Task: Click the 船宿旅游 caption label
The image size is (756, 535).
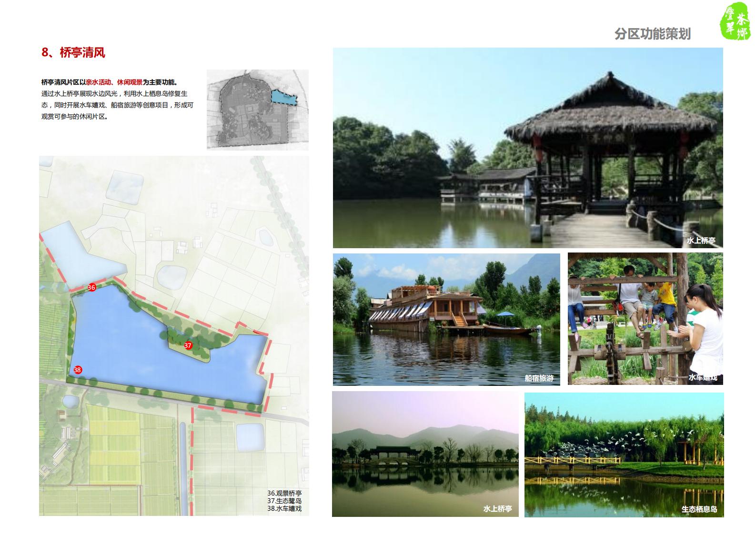Action: pos(539,378)
